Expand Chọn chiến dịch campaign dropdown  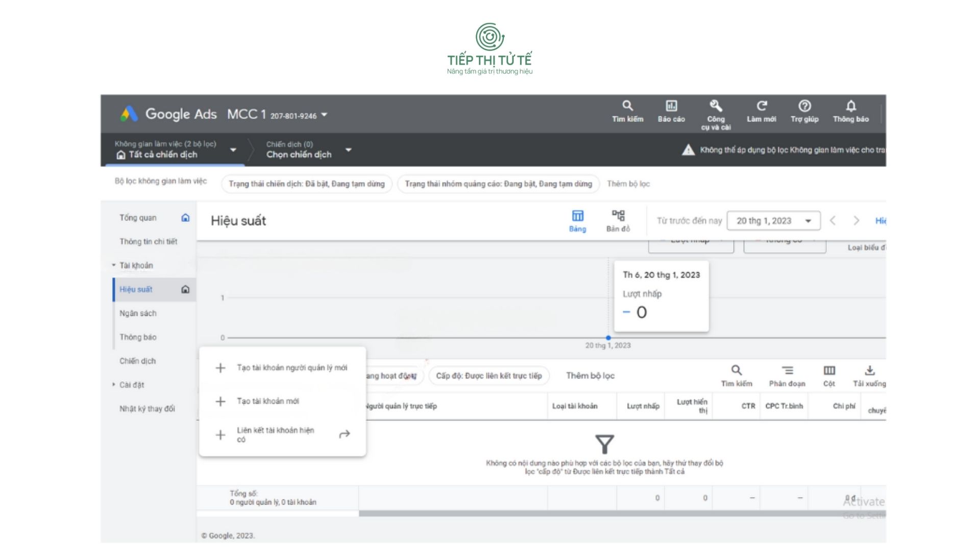pos(349,150)
